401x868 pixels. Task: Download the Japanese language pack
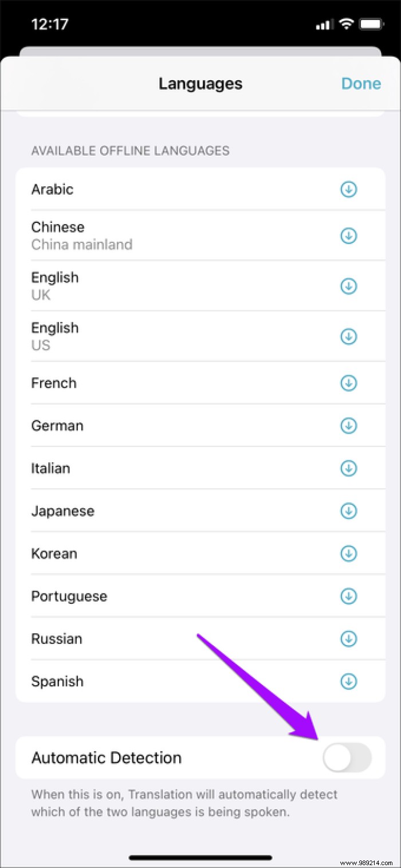[348, 510]
